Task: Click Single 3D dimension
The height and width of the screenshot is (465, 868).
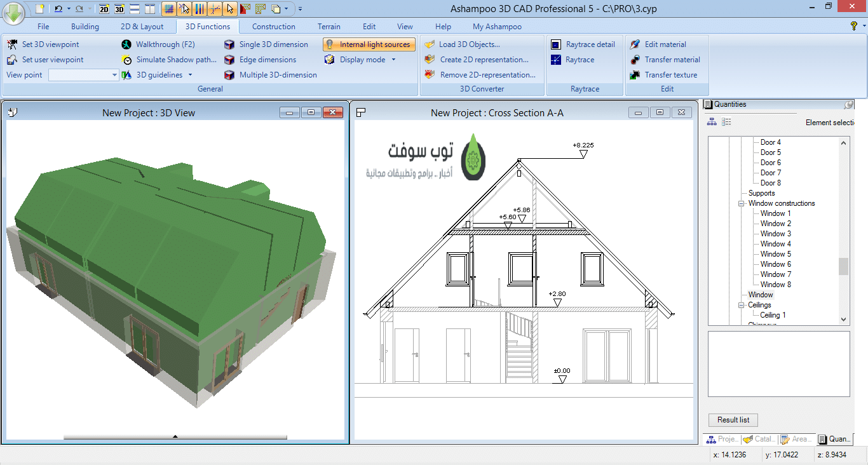Action: pyautogui.click(x=266, y=44)
